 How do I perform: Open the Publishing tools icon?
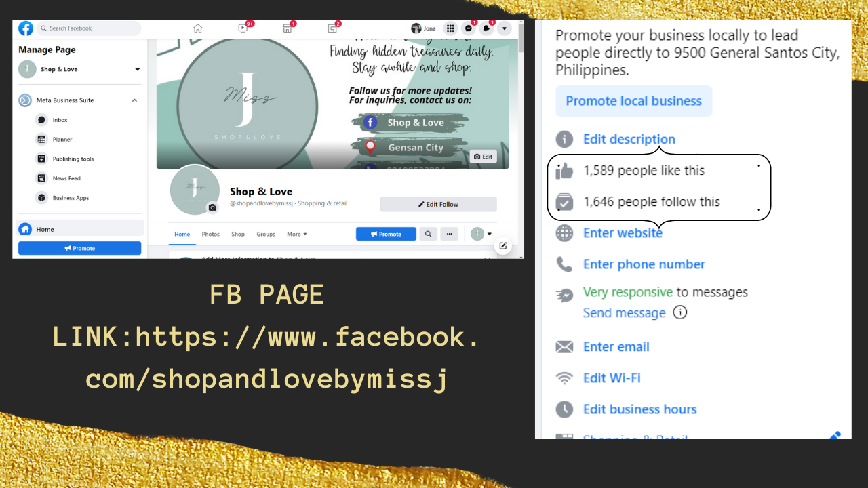pos(41,159)
